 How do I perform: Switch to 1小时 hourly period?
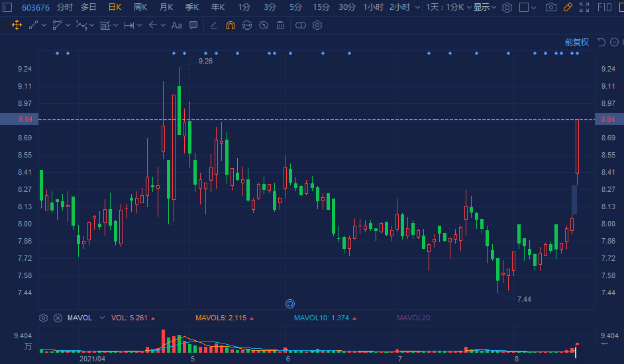click(x=373, y=7)
